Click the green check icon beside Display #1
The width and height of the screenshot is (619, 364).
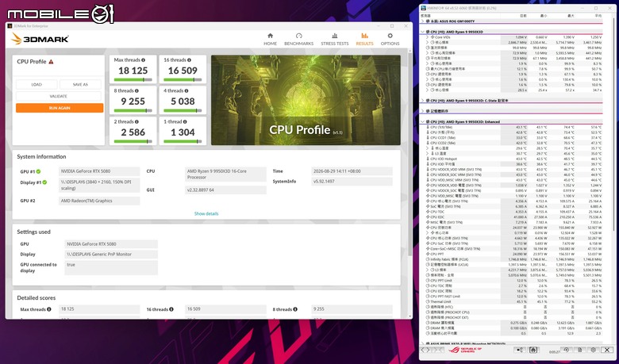coord(44,182)
